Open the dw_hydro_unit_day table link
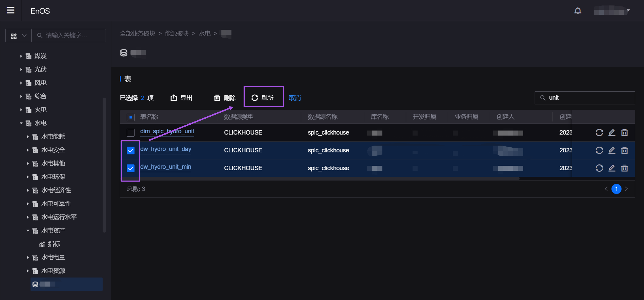Screen dimensions: 644x300 [x=166, y=149]
